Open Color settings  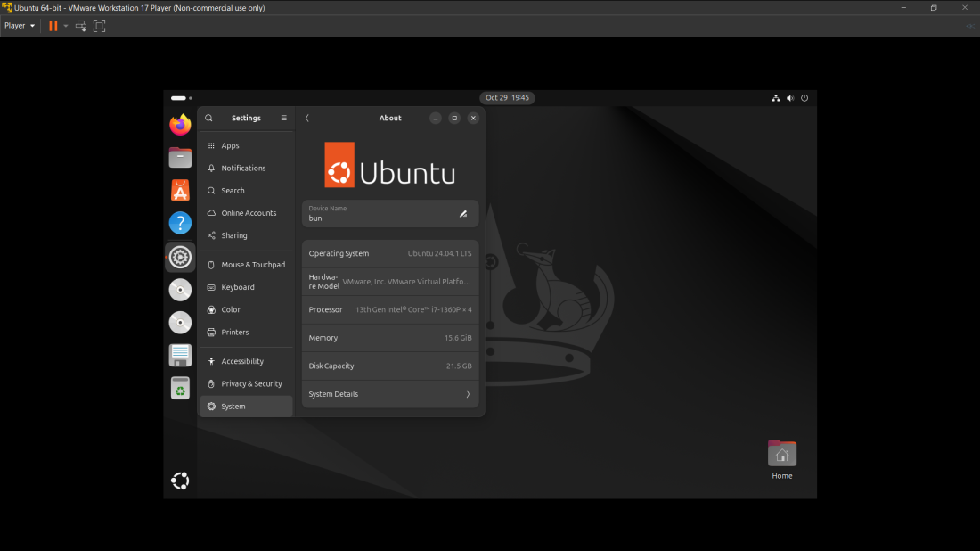pos(246,309)
